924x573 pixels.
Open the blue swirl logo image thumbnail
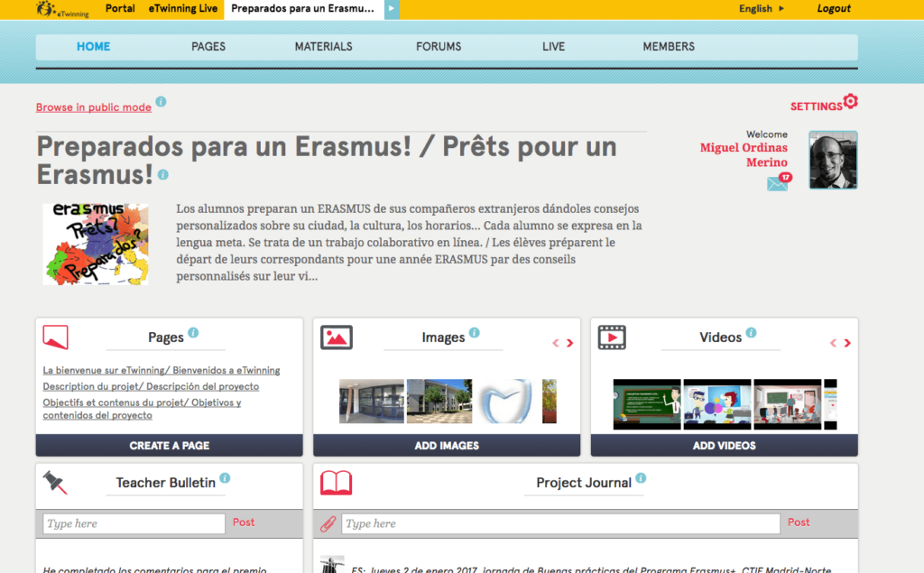507,401
